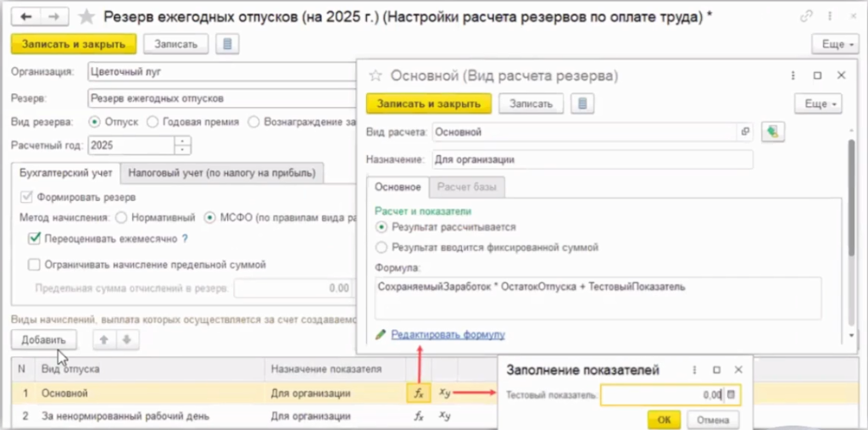Open the report icon next to main Записать
This screenshot has width=868, height=430.
click(227, 44)
